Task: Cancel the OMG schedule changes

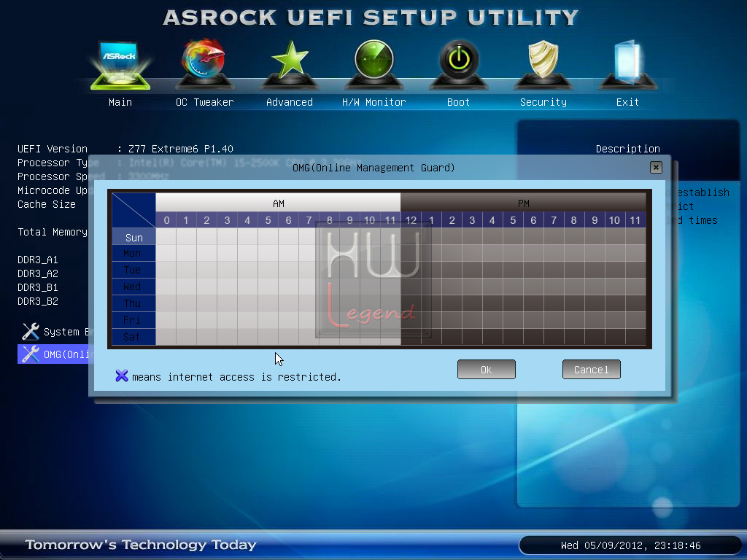Action: point(591,370)
